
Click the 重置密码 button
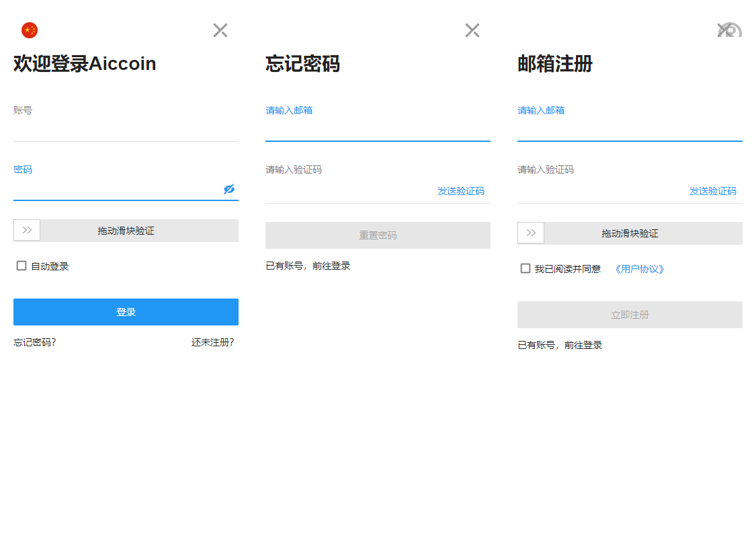coord(378,235)
